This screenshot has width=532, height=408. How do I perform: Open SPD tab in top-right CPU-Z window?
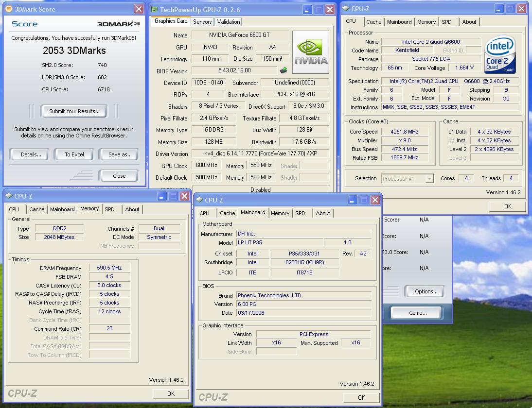(446, 22)
